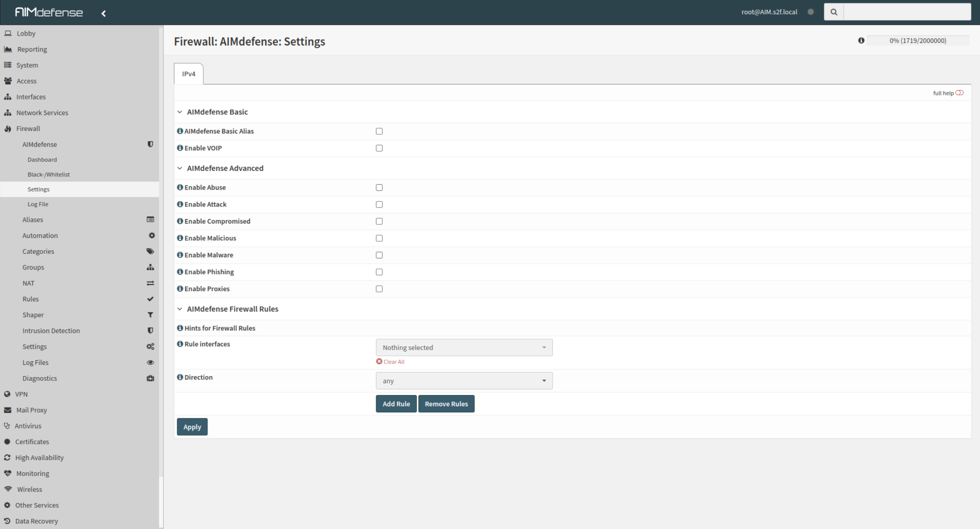Enable Compromised checkbox
This screenshot has width=980, height=529.
click(379, 221)
